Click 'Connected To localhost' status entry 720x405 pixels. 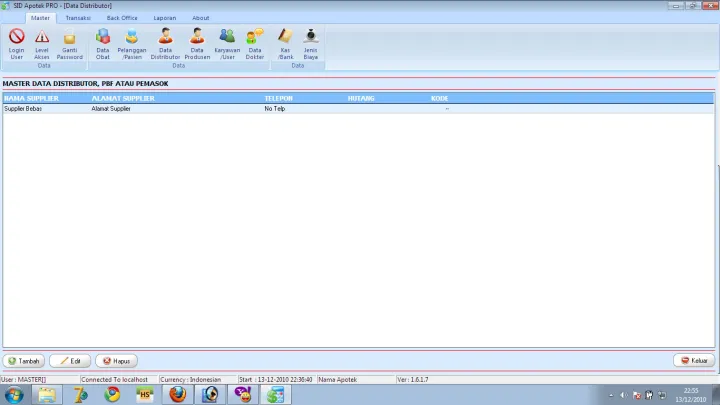[x=114, y=380]
